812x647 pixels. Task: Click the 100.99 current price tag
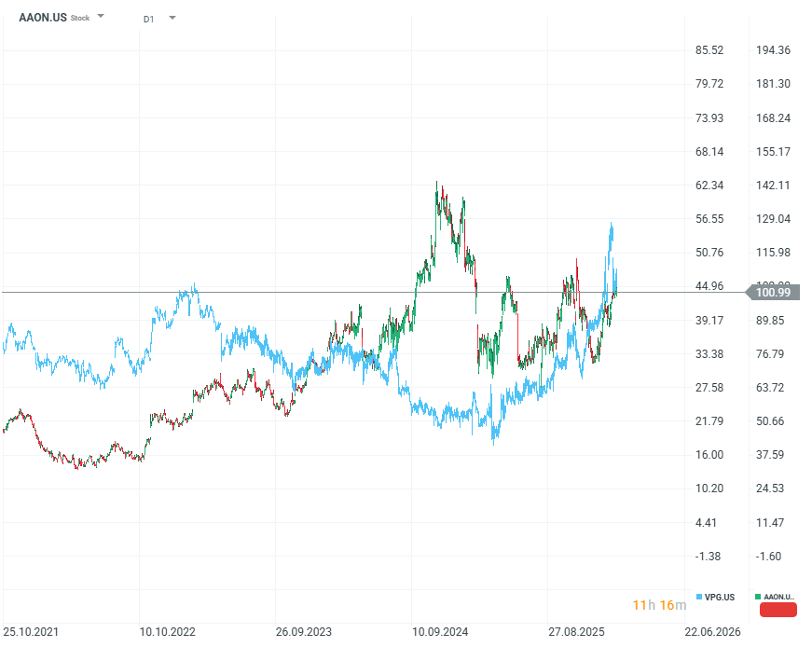774,293
